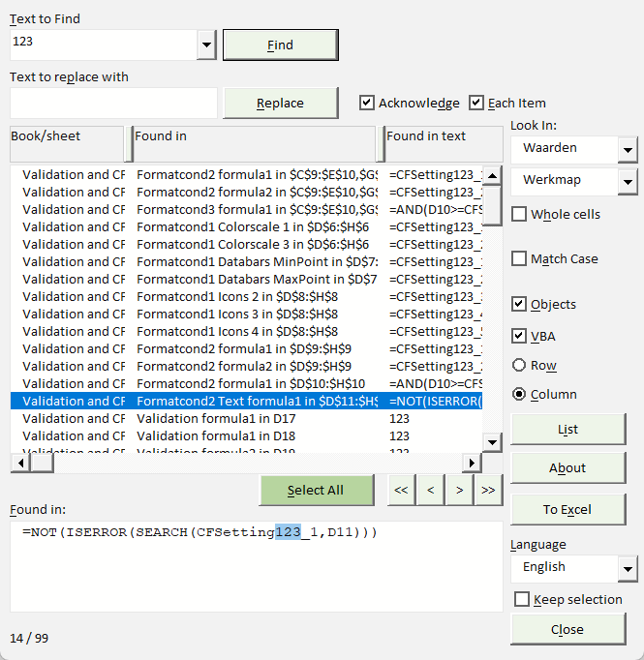
Task: Uncheck the Objects checkbox
Action: 519,304
